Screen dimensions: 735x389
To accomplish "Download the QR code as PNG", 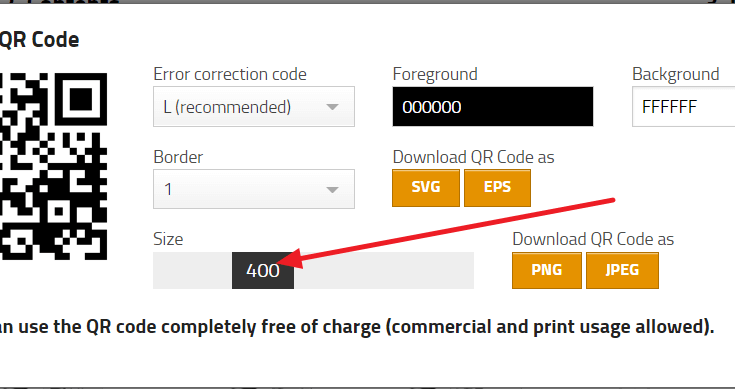I will pos(547,270).
